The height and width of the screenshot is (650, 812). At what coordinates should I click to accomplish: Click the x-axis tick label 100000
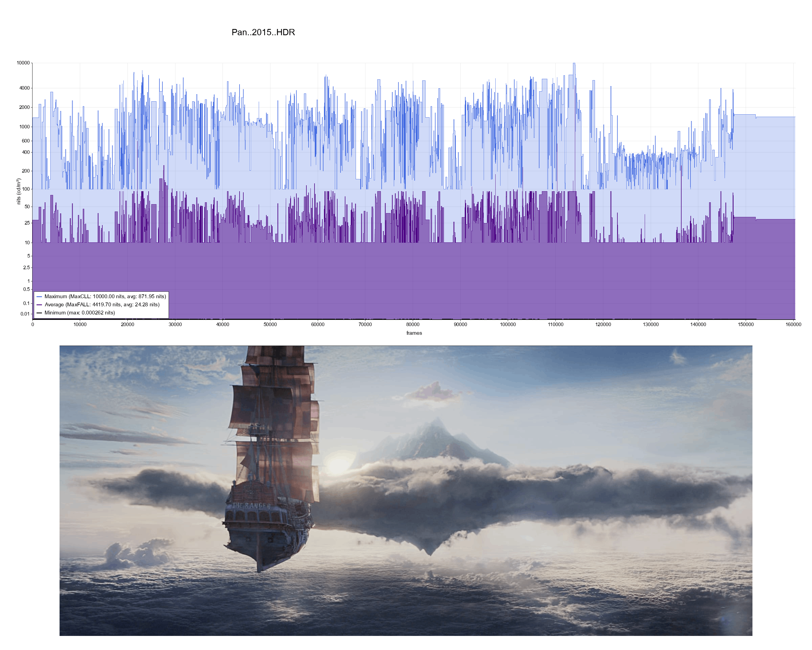[x=508, y=324]
